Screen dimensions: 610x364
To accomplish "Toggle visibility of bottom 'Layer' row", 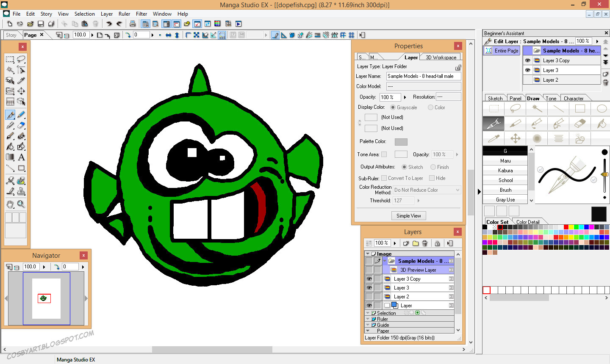I will pyautogui.click(x=369, y=306).
